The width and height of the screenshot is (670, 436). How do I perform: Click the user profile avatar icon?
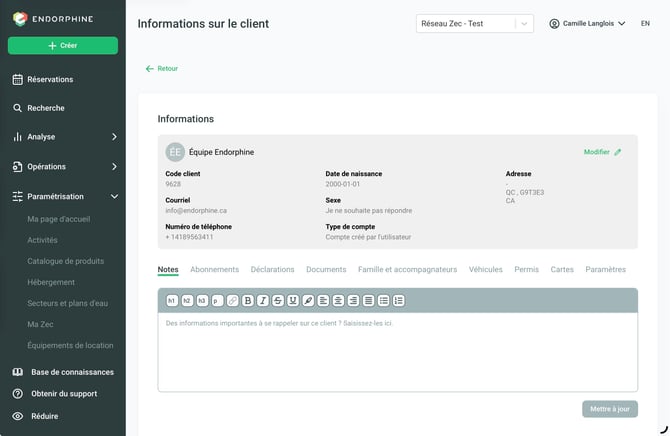pos(554,24)
